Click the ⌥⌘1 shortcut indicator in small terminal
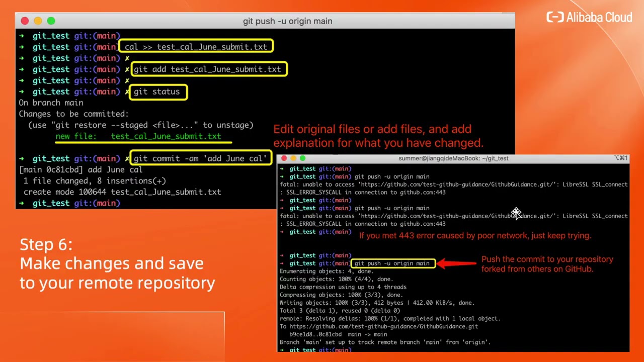The height and width of the screenshot is (362, 644). coord(621,158)
